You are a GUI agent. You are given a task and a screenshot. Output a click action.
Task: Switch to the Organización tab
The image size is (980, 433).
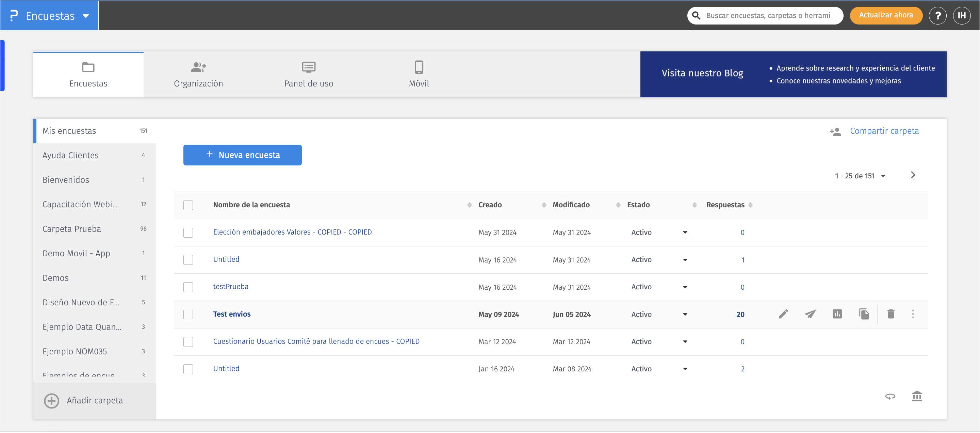click(x=198, y=75)
